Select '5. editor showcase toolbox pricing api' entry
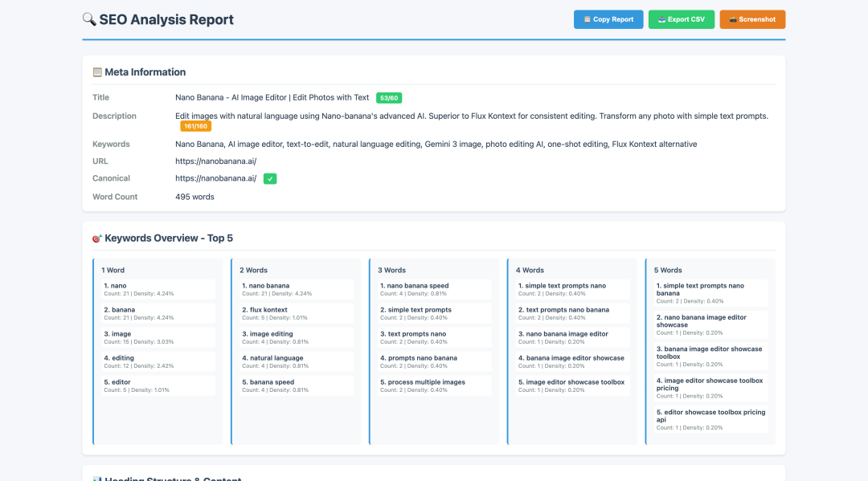This screenshot has height=481, width=868. (710, 420)
